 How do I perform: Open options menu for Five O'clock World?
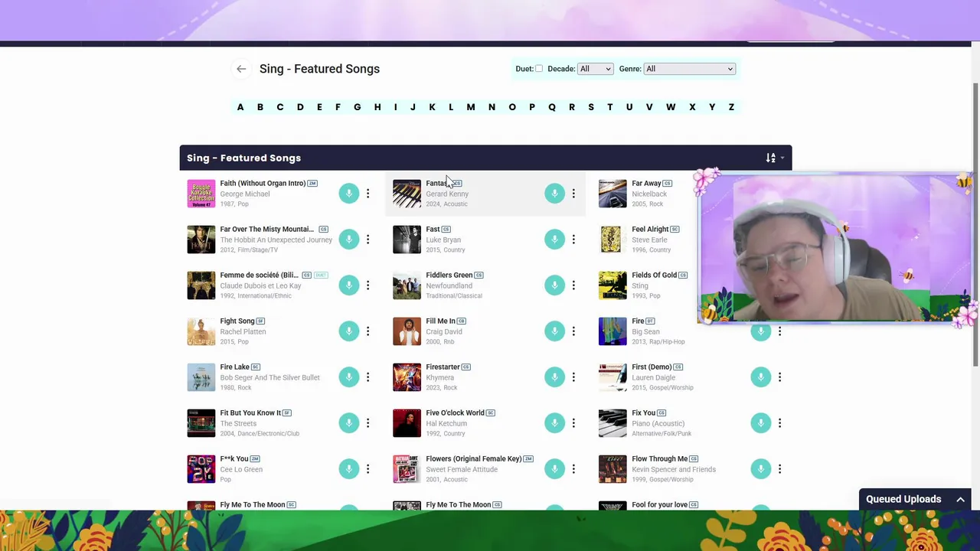pyautogui.click(x=573, y=423)
